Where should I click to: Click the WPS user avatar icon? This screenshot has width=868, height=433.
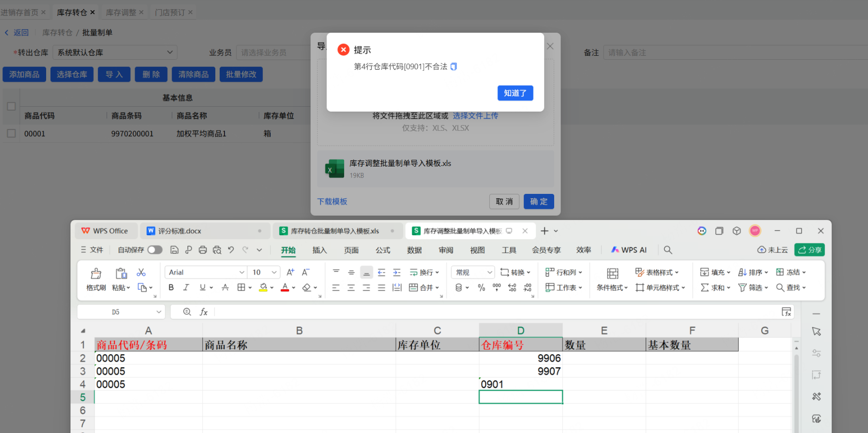coord(755,231)
